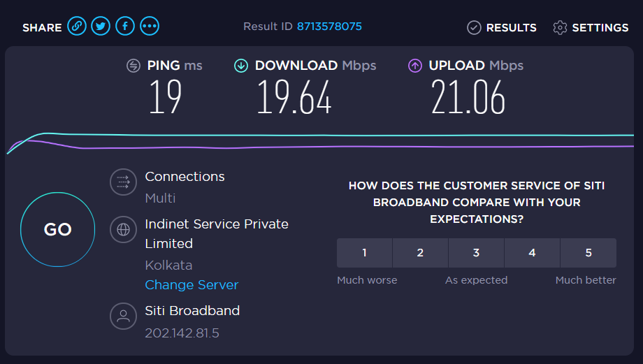Click the upload arrow icon

pos(415,66)
